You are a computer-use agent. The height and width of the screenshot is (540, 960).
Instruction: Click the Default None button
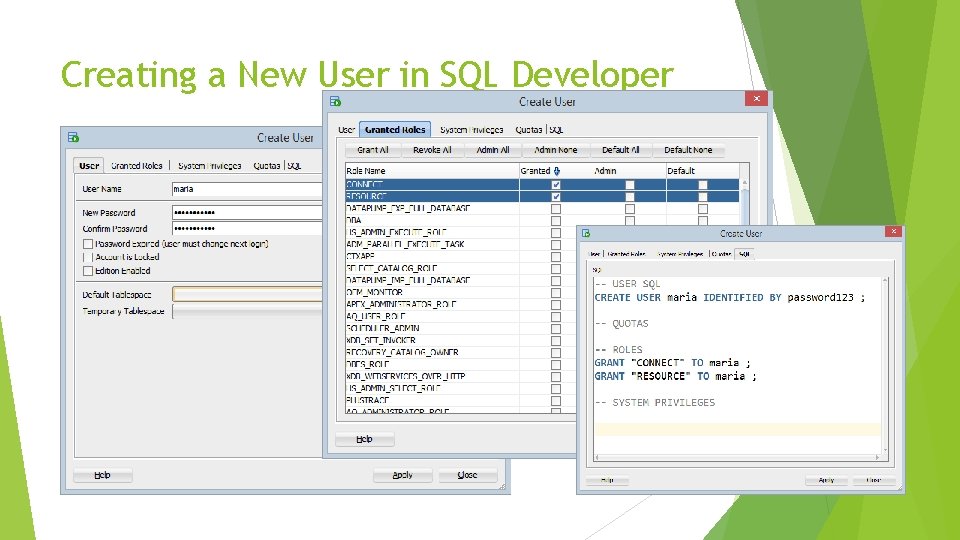click(x=688, y=149)
